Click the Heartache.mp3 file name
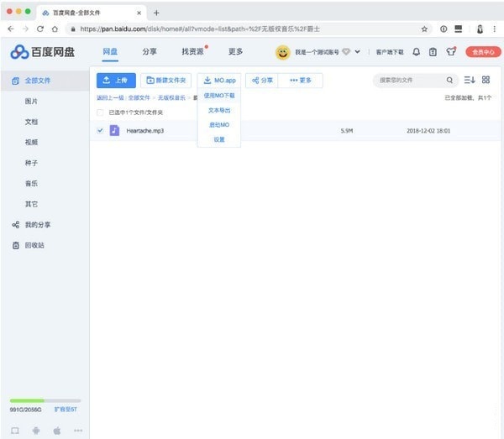504x439 pixels. coord(145,131)
